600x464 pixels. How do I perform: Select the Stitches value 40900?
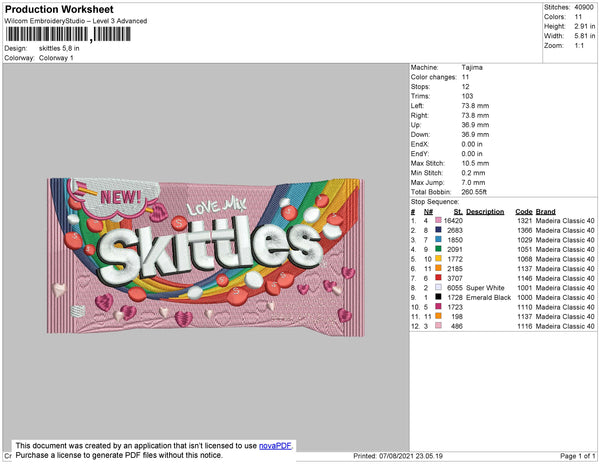(584, 7)
